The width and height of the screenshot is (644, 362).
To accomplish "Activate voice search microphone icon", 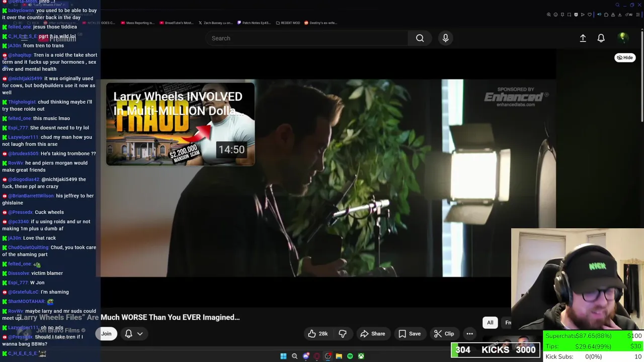I will pyautogui.click(x=445, y=38).
